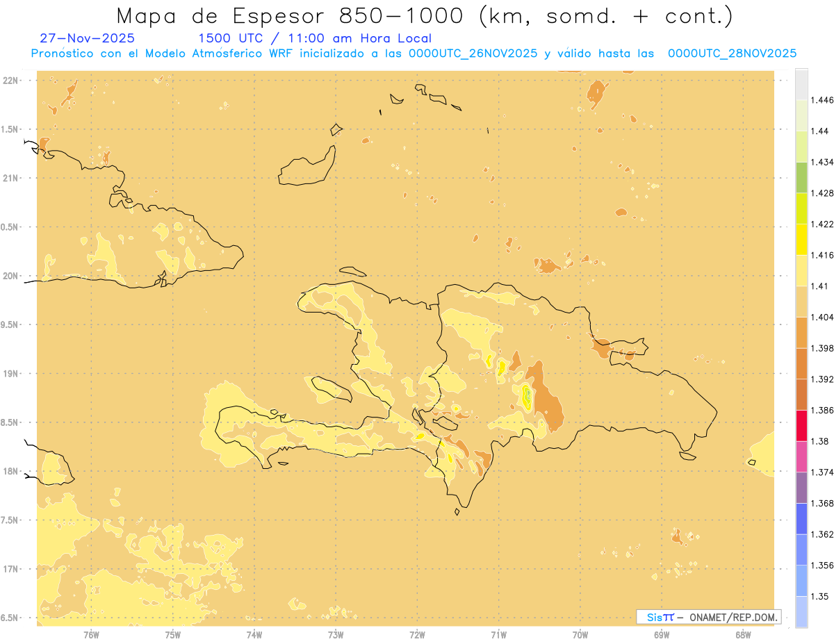The width and height of the screenshot is (834, 644).
Task: Click the legend value "1.404"
Action: pos(822,317)
